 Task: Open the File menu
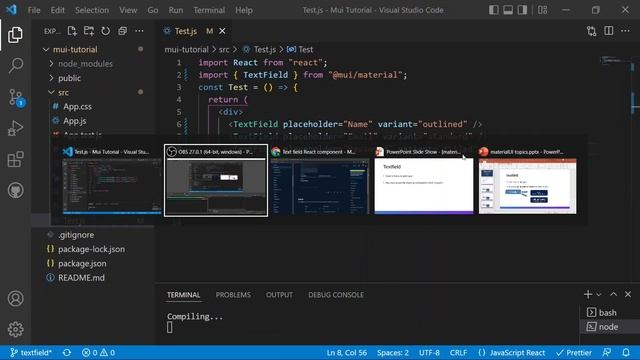click(34, 10)
